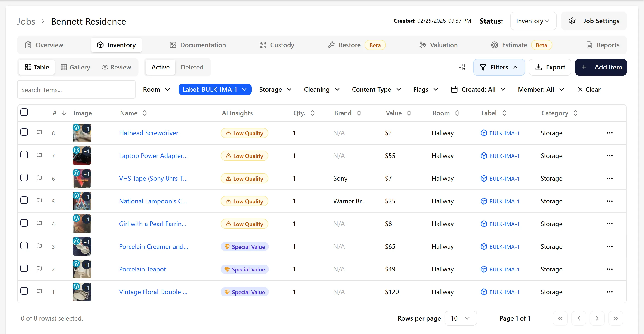Viewport: 644px width, 334px height.
Task: Flag the National Lampoon's row
Action: point(39,201)
